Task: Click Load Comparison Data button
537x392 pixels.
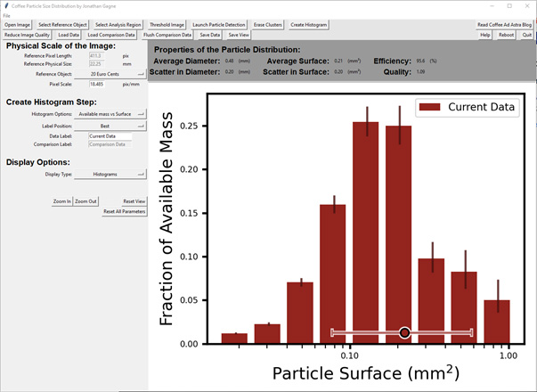Action: (111, 34)
